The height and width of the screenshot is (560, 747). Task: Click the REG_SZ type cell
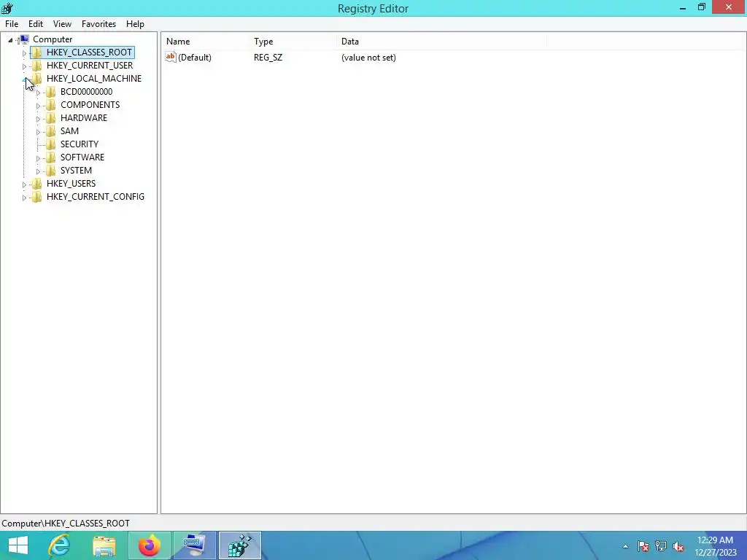[268, 58]
